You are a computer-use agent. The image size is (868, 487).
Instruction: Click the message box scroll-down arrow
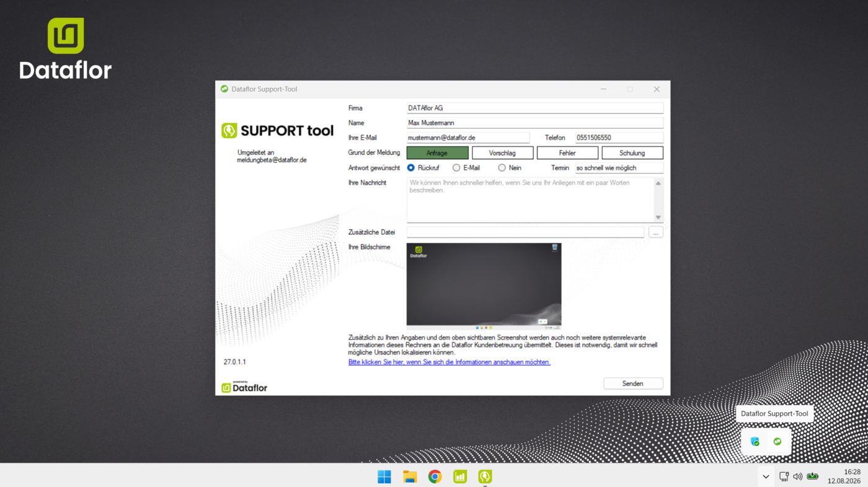click(x=658, y=217)
